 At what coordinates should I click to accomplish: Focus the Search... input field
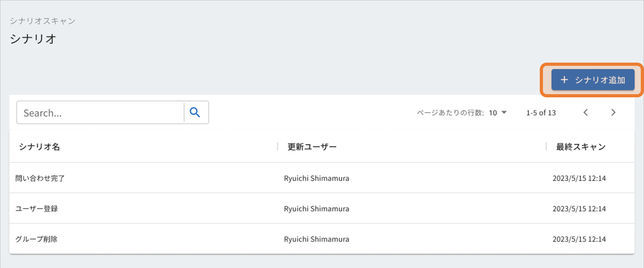[x=101, y=113]
